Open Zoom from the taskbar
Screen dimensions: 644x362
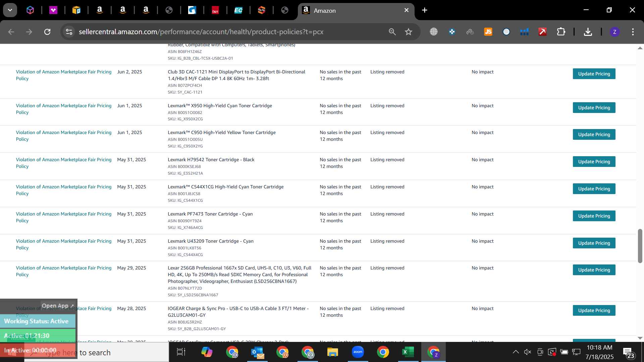pos(358,352)
